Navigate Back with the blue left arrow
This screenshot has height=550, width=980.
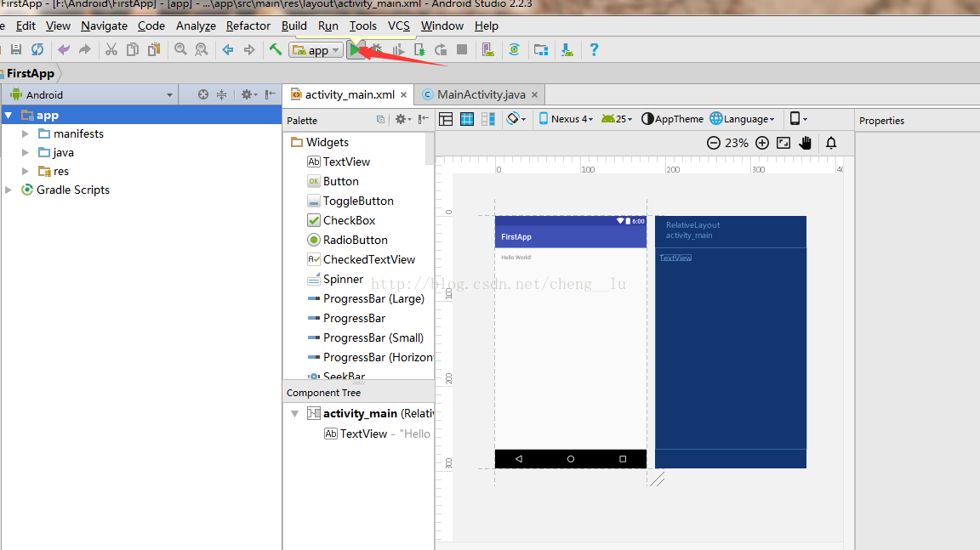[228, 49]
